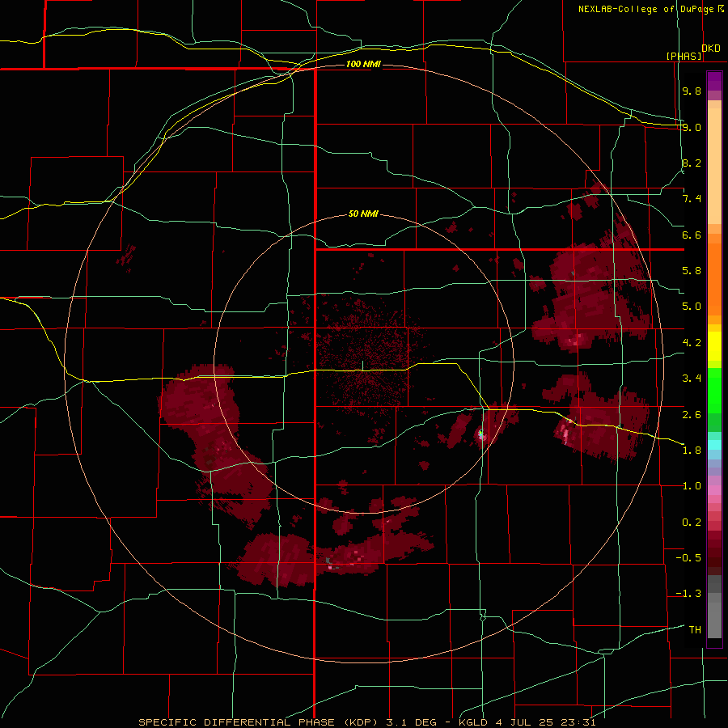Select the 9.0 scale value
728x728 pixels.
click(692, 127)
